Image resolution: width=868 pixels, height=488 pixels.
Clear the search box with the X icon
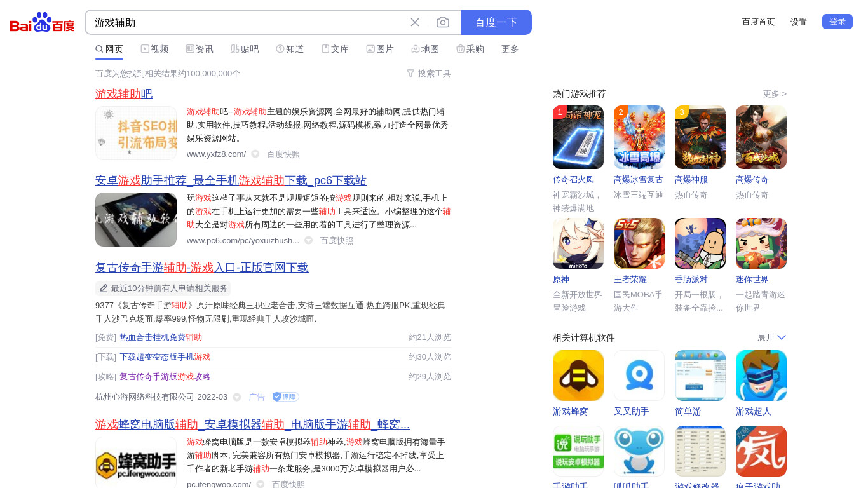pyautogui.click(x=415, y=22)
